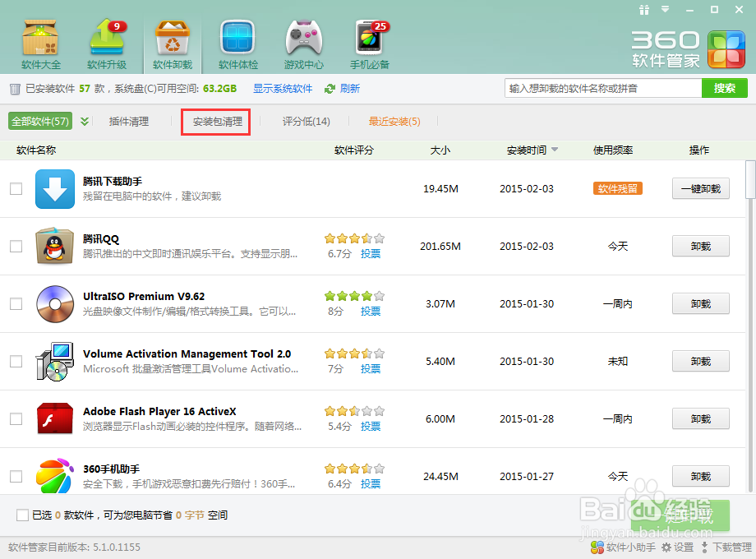Expand the 全部软件 filter chevron

click(82, 120)
